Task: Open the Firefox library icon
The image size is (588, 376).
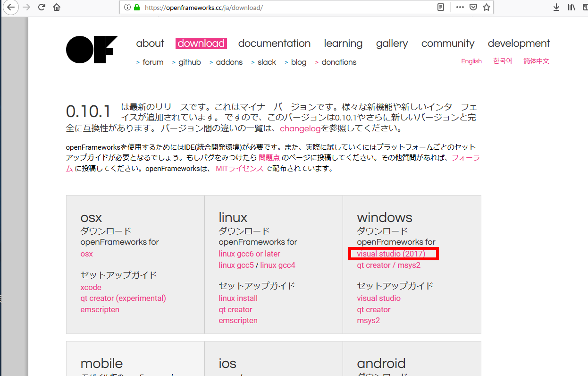Action: click(x=571, y=7)
